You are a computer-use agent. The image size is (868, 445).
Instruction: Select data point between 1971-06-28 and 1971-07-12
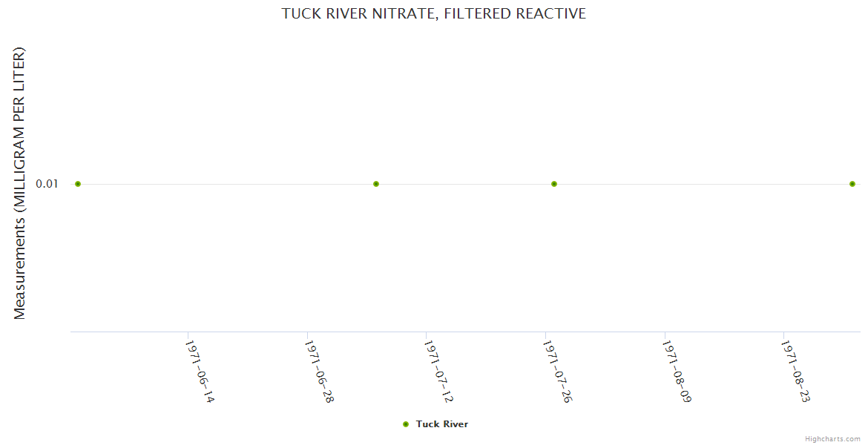[x=376, y=183]
